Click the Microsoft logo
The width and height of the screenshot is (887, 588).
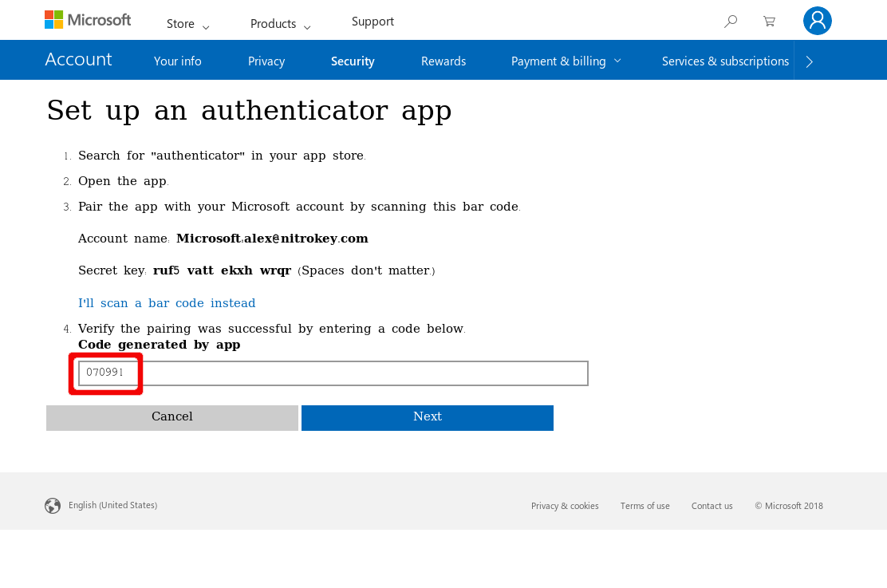point(88,20)
